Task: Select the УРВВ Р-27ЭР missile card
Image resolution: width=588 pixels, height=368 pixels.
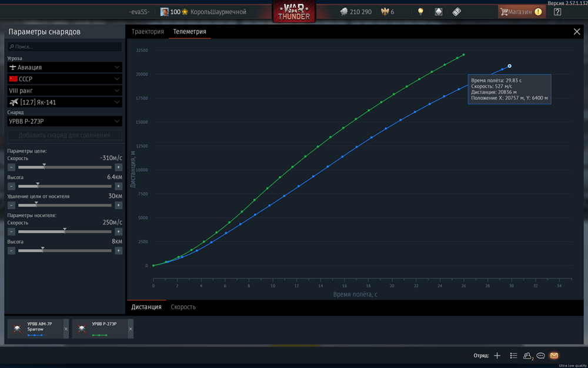Action: pos(100,329)
